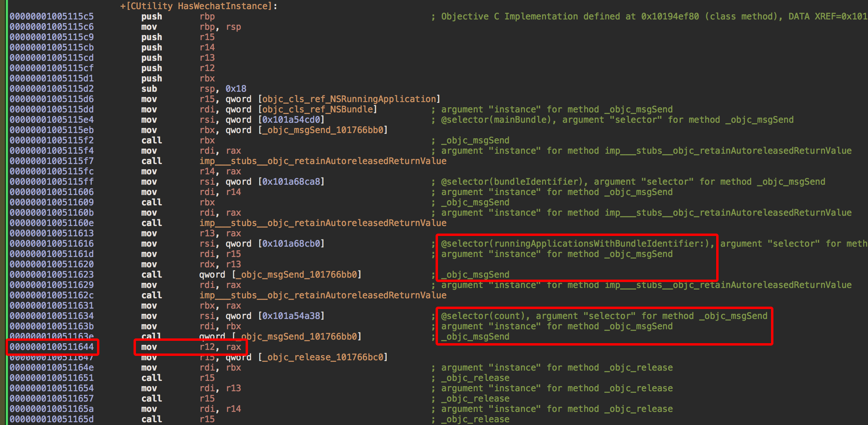Image resolution: width=868 pixels, height=425 pixels.
Task: Click the _objc_release_101766bc0 operand
Action: coord(323,357)
